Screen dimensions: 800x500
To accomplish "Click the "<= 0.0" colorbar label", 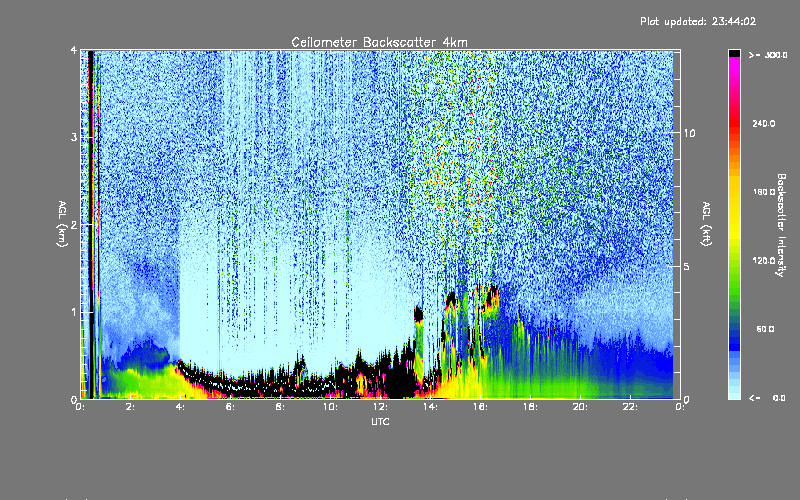I will pyautogui.click(x=767, y=397).
